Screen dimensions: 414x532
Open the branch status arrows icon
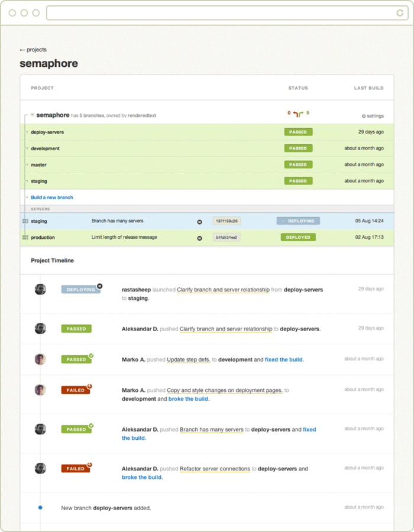click(298, 114)
